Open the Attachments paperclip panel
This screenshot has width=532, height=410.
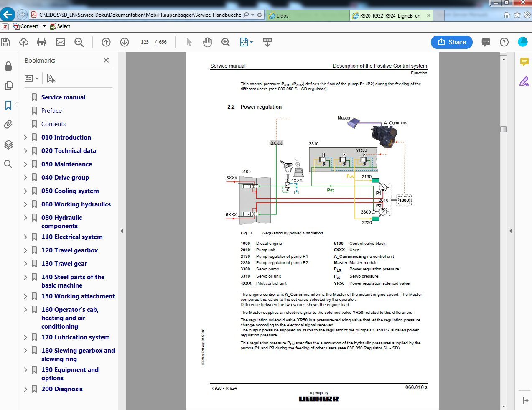[8, 125]
